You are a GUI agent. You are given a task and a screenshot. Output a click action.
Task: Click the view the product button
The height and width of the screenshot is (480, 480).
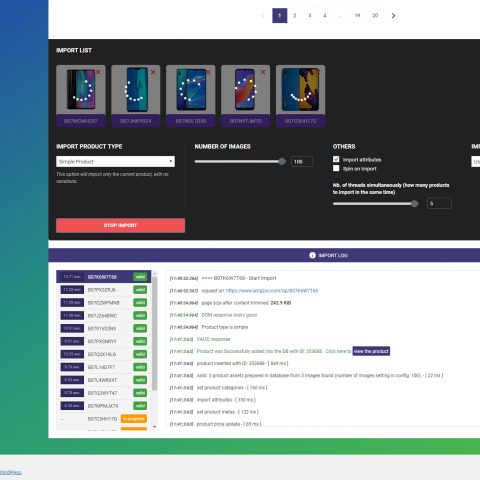371,351
